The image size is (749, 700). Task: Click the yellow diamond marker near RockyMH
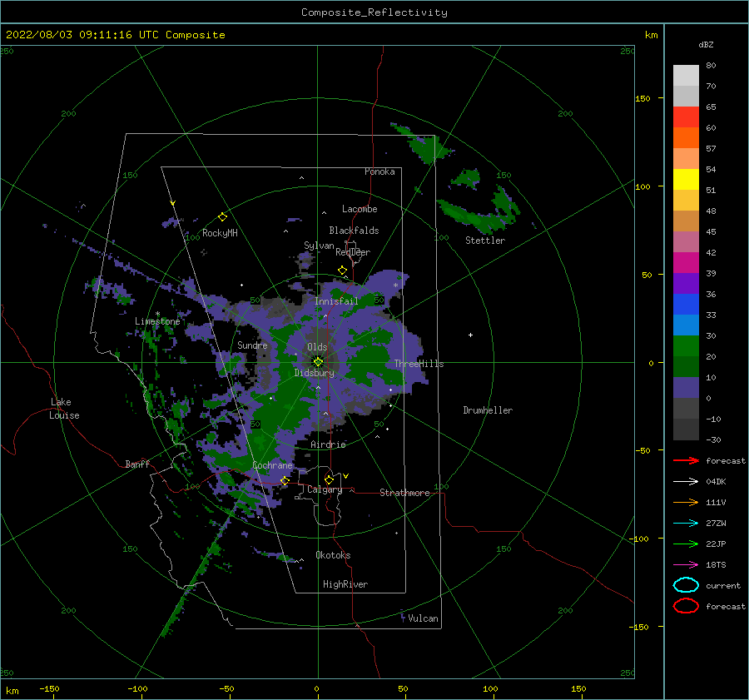click(x=222, y=217)
